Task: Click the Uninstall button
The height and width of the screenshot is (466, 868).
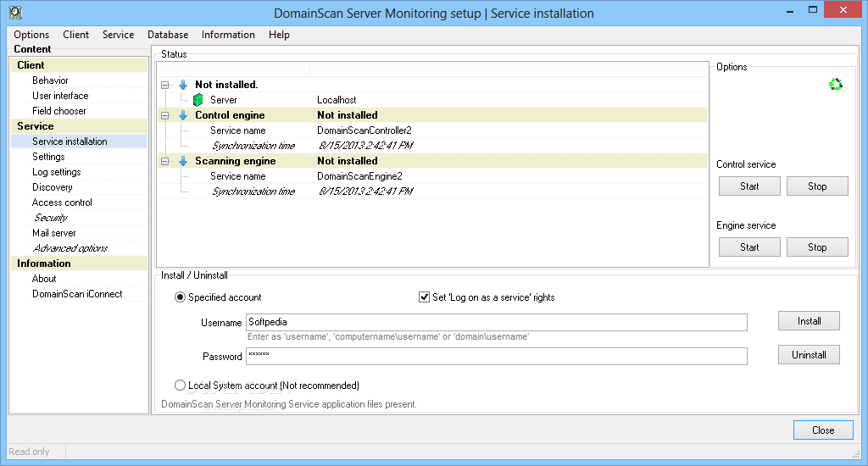Action: coord(809,355)
